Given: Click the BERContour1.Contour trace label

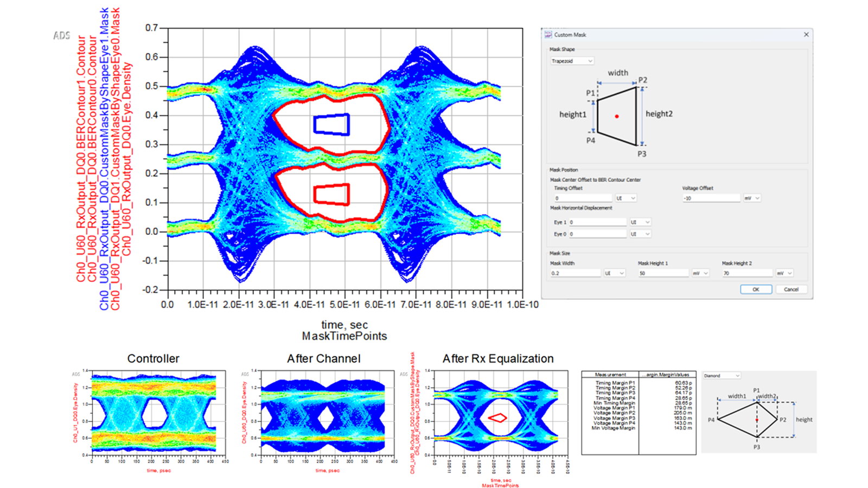Looking at the screenshot, I should click(x=81, y=159).
